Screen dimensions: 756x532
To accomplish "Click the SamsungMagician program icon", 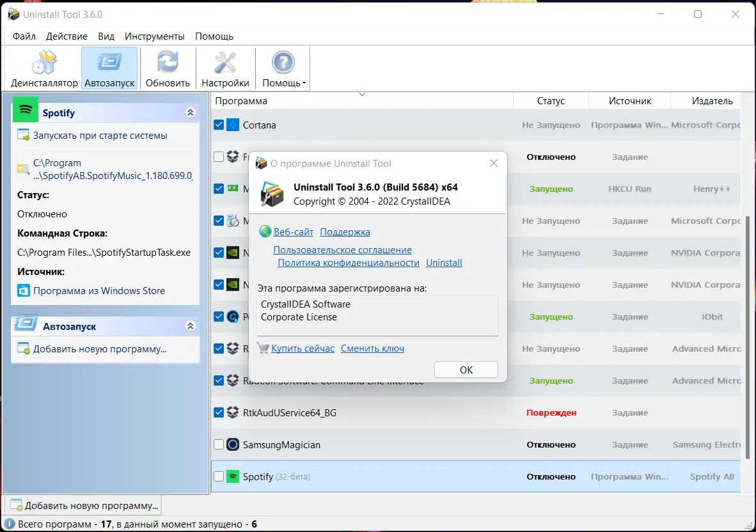I will pos(233,444).
